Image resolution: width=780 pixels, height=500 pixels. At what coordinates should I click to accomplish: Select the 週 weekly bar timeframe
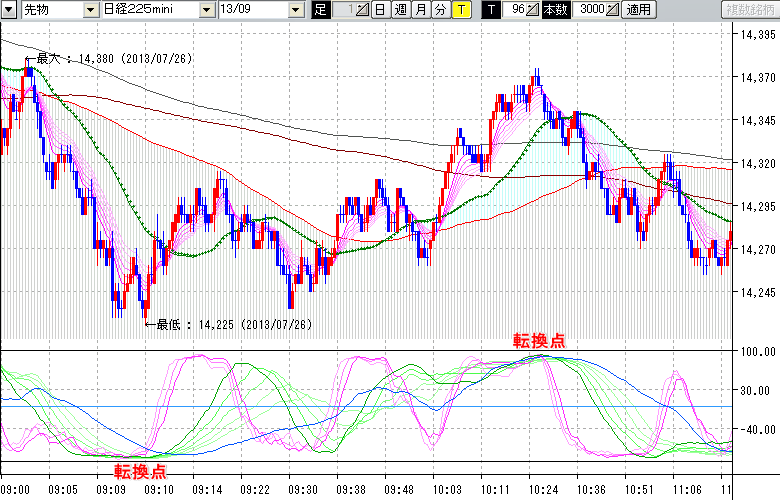point(400,10)
